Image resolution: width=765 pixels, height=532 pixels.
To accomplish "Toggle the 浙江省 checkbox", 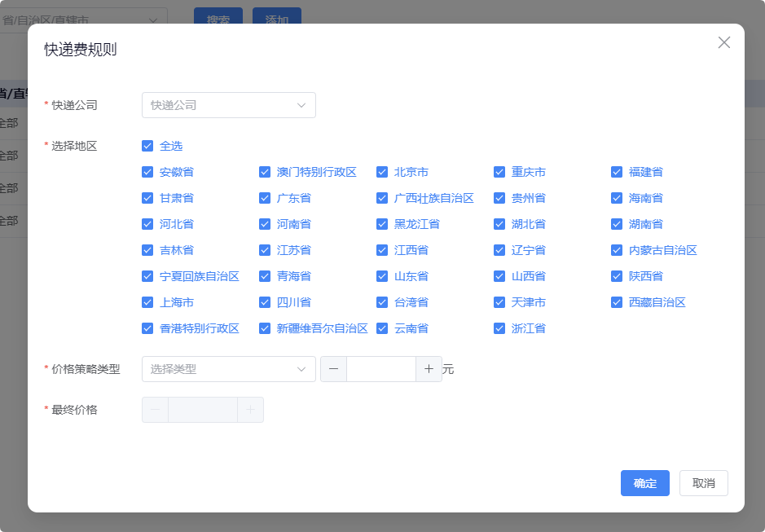I will point(499,328).
